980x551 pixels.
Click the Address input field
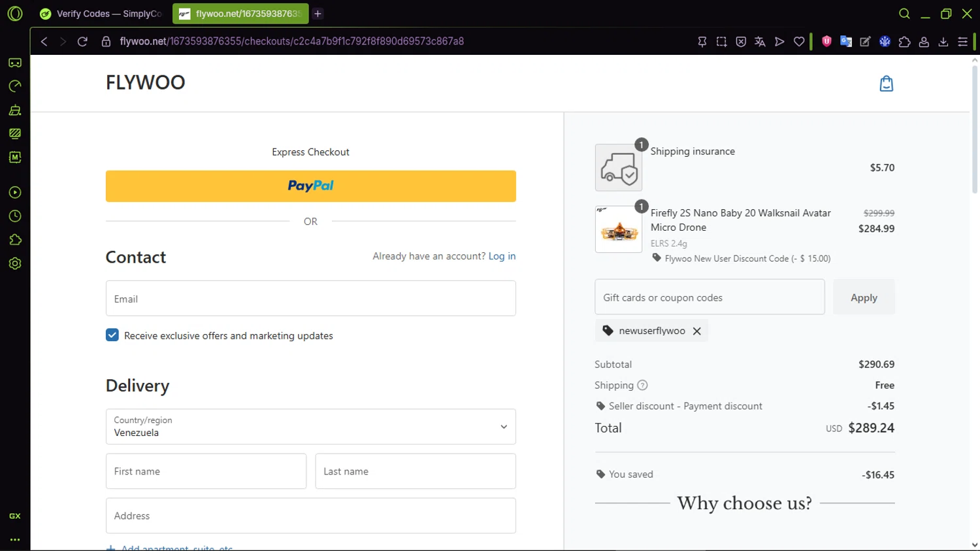pyautogui.click(x=311, y=516)
